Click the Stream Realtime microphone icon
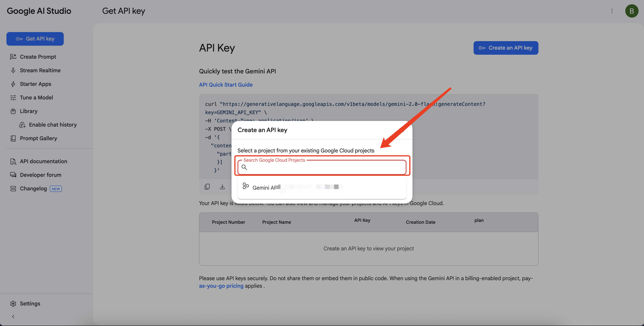 click(13, 71)
